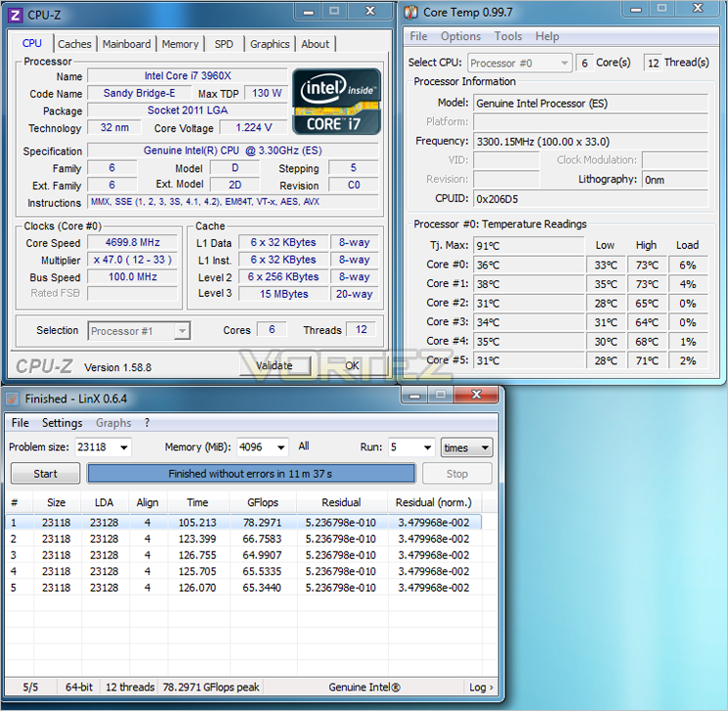This screenshot has width=728, height=711.
Task: Maximize the CPU-Z window
Action: 334,11
